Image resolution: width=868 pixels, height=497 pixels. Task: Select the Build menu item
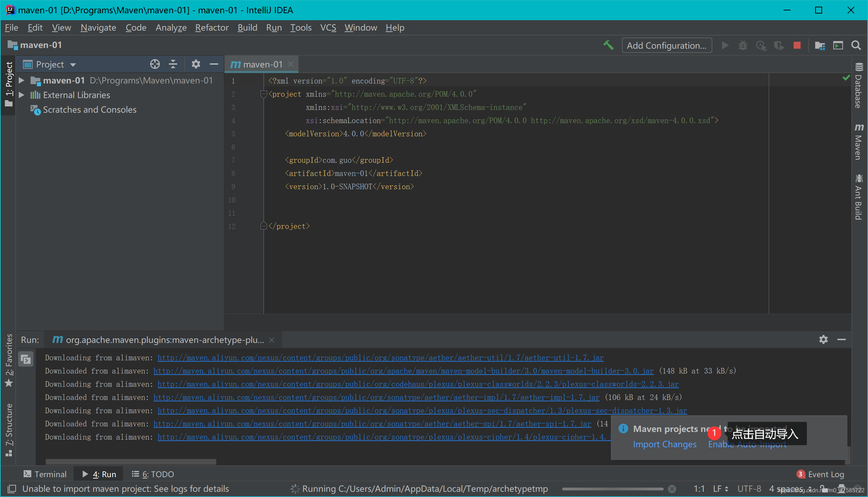(247, 27)
